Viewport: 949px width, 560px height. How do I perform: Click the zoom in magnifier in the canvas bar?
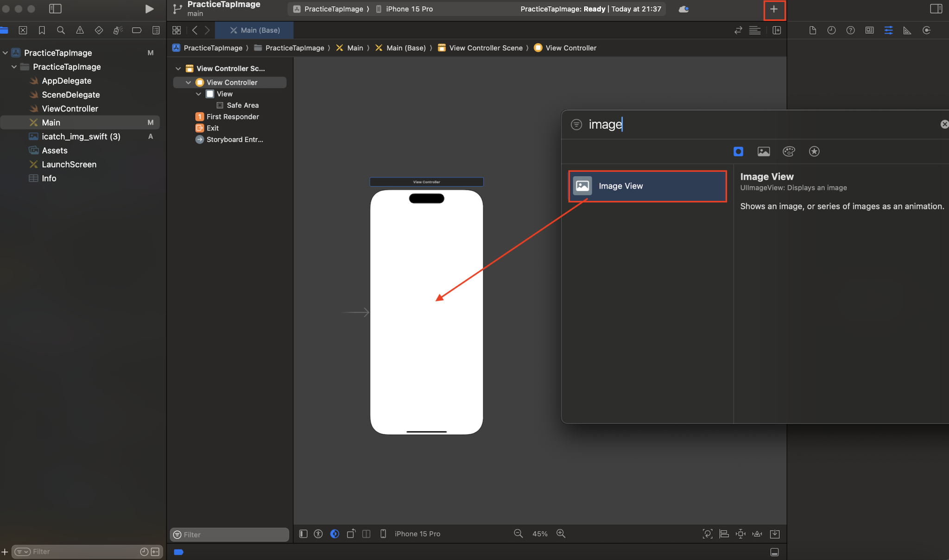[561, 534]
